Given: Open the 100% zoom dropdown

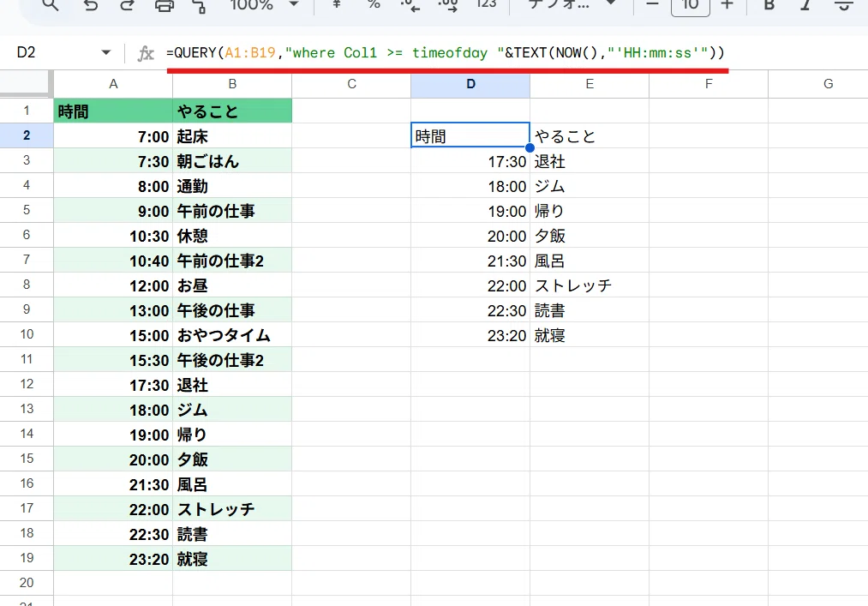Looking at the screenshot, I should pyautogui.click(x=265, y=4).
